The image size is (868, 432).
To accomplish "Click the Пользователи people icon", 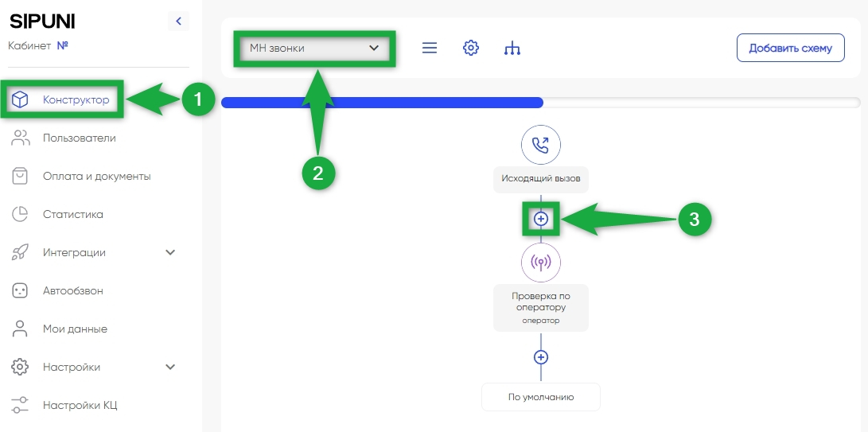I will pos(21,138).
